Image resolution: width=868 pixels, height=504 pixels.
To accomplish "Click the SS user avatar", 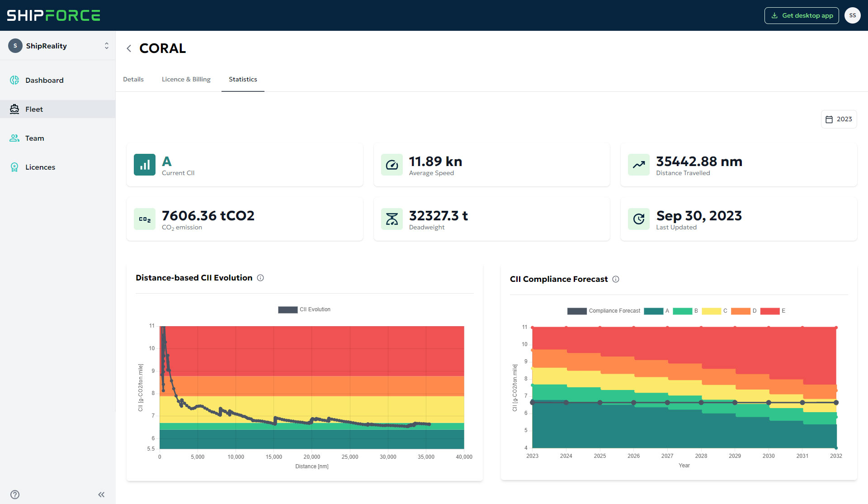I will pyautogui.click(x=852, y=15).
